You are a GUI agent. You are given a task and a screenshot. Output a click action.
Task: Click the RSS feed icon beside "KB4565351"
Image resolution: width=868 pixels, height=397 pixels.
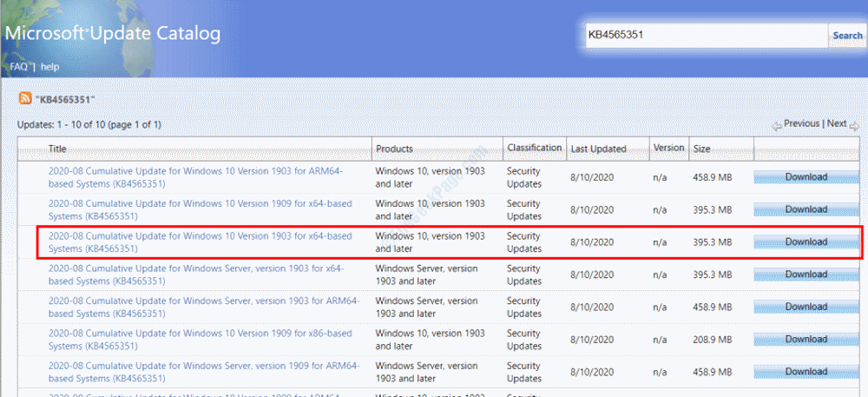point(25,98)
